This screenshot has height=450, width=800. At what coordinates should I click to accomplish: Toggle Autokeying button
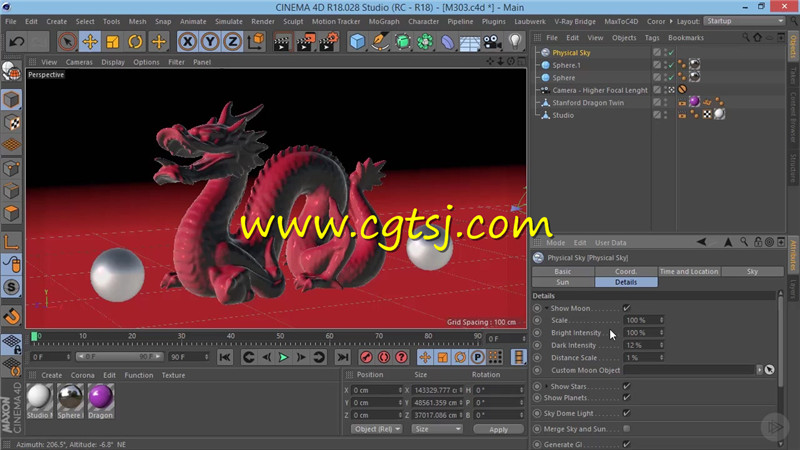pyautogui.click(x=384, y=358)
